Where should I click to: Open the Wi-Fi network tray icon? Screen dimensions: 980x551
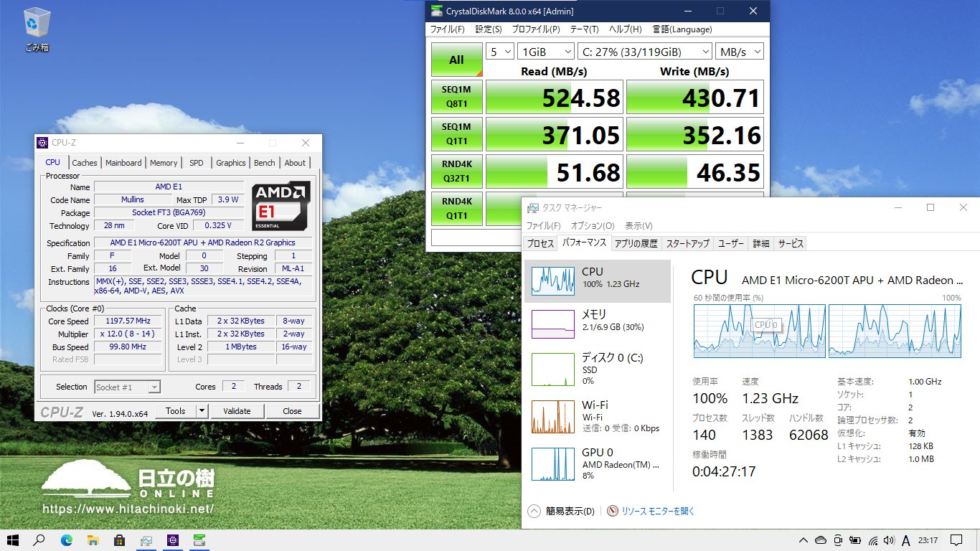coord(872,540)
